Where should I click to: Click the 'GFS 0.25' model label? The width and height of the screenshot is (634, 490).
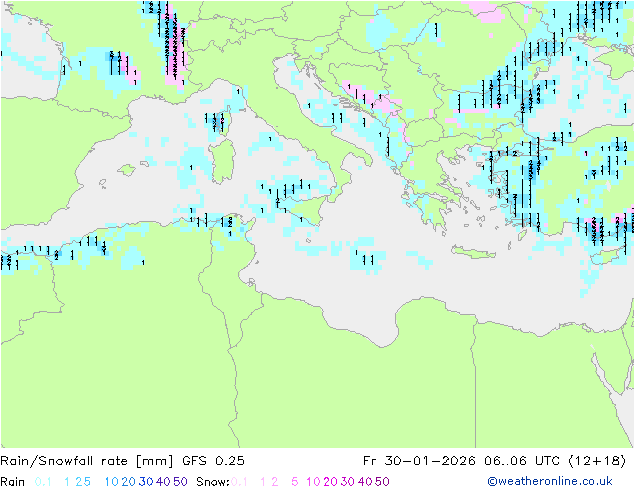(213, 461)
